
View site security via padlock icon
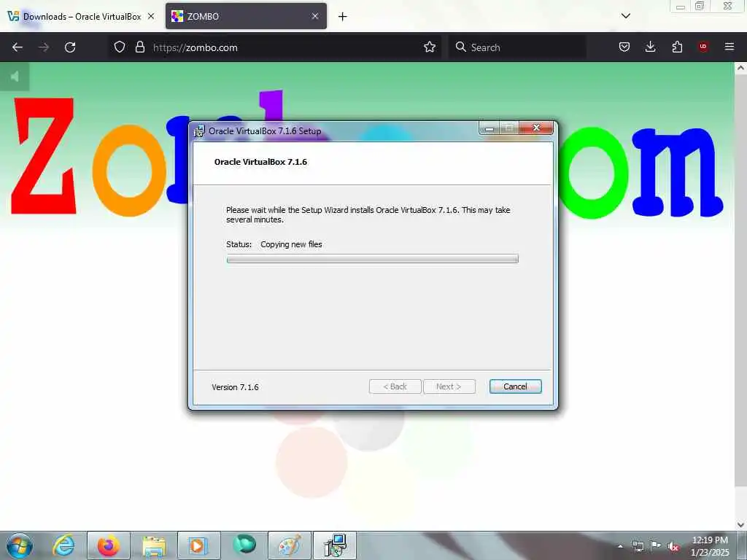click(x=139, y=47)
